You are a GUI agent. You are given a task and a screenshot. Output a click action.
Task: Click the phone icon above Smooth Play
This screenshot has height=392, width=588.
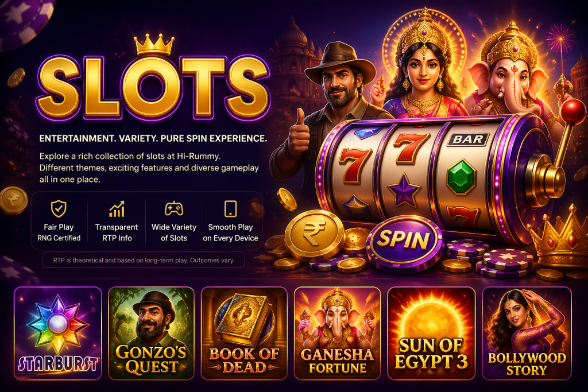(x=230, y=209)
